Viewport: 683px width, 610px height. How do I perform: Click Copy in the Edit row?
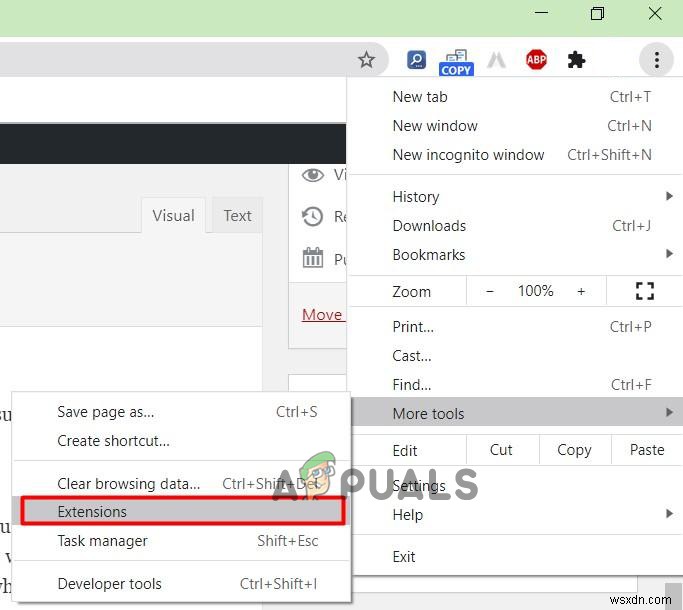tap(574, 450)
